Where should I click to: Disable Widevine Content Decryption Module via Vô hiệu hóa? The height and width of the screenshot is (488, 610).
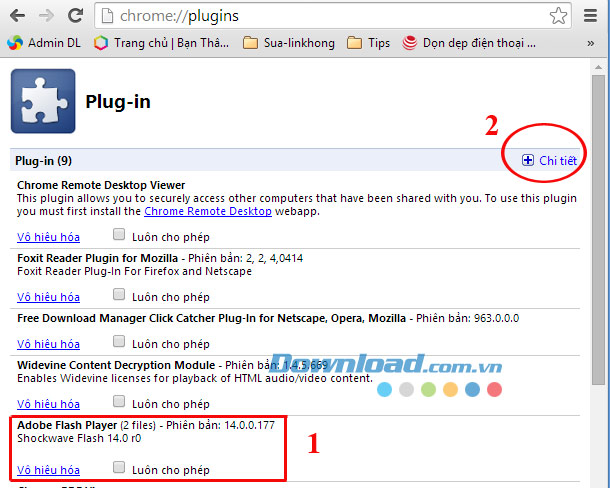[x=48, y=404]
